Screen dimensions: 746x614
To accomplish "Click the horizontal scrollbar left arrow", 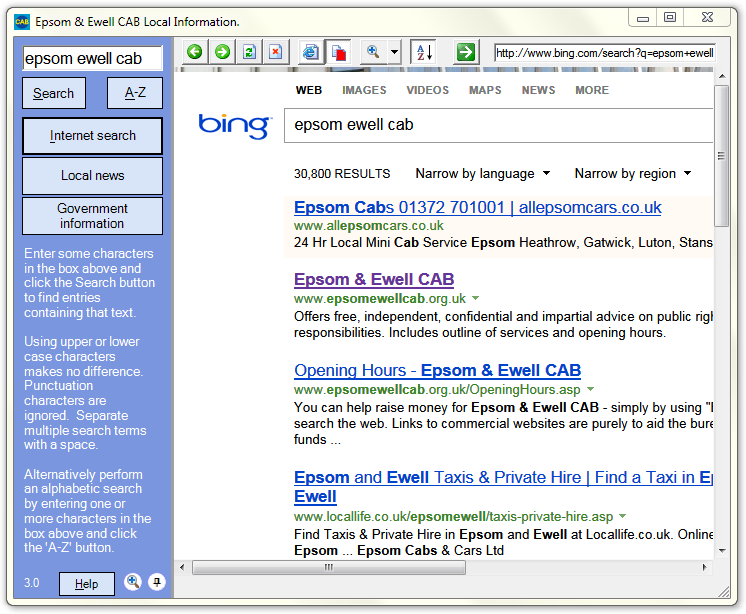I will (182, 567).
